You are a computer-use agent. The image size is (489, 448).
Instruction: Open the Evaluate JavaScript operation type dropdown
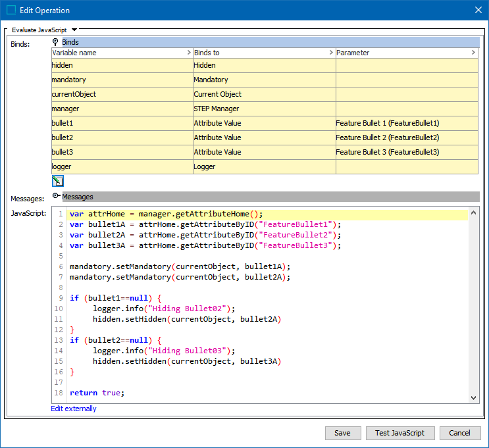click(74, 30)
